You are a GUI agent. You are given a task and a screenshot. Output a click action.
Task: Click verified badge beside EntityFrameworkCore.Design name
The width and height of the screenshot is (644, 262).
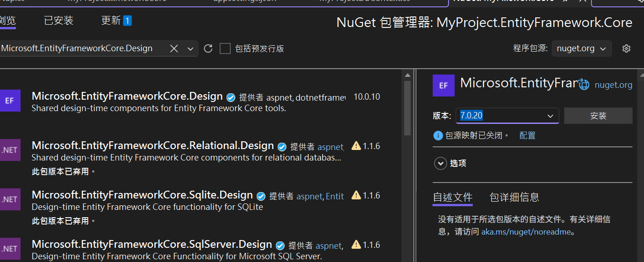coord(231,97)
